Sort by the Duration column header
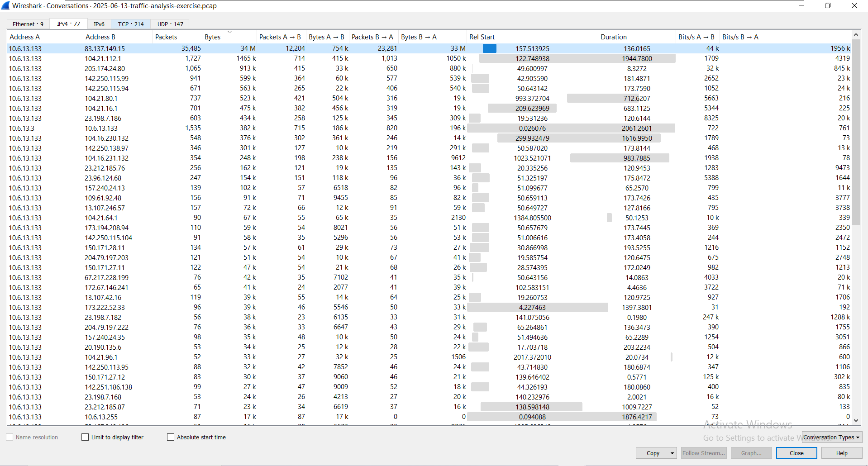Screen dimensions: 868x466 click(x=614, y=37)
